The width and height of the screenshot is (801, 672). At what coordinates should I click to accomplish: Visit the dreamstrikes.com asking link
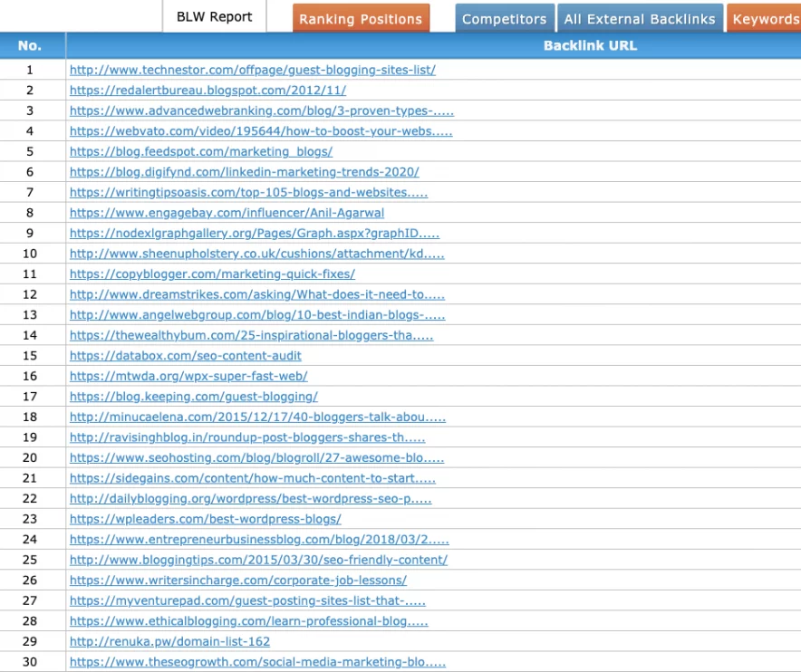tap(257, 294)
